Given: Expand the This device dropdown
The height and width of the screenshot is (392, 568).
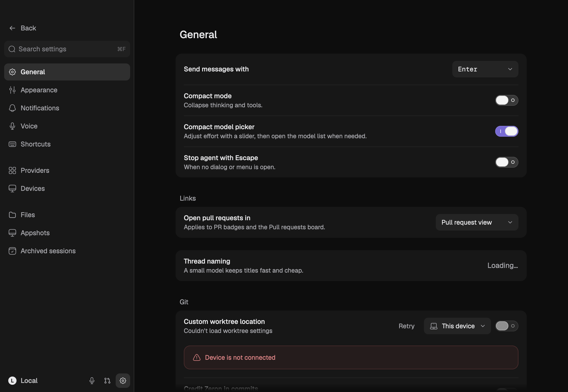Looking at the screenshot, I should [457, 326].
